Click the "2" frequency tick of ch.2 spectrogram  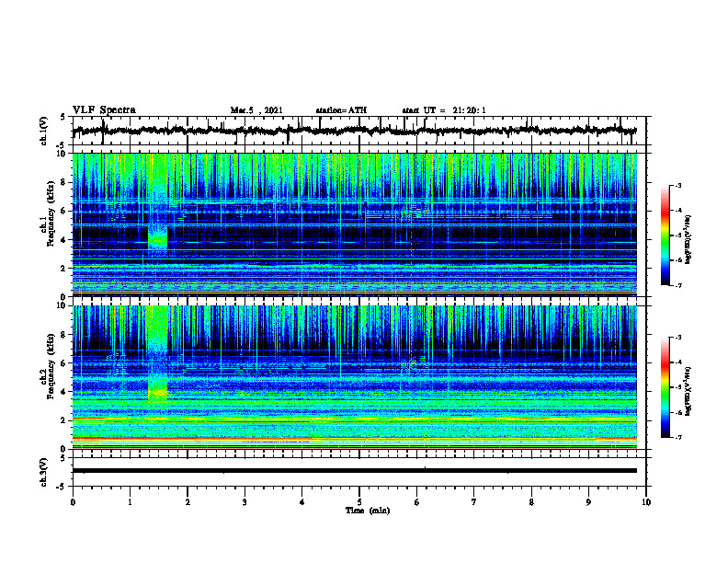click(x=64, y=420)
